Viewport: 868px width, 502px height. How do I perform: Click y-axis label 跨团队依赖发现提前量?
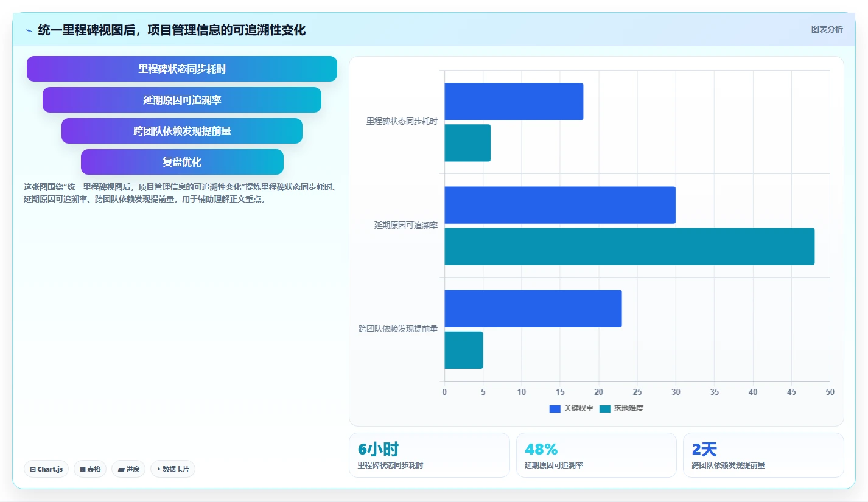[x=398, y=329]
